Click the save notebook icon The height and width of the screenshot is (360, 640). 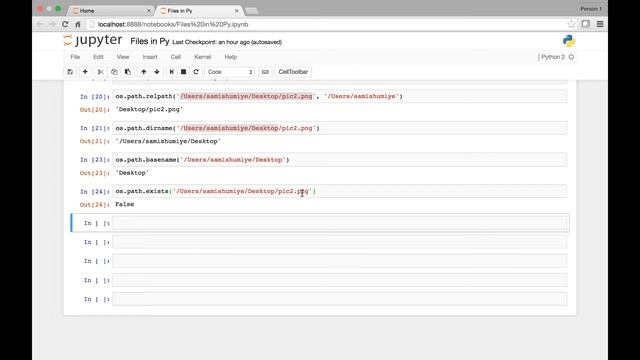pos(70,72)
